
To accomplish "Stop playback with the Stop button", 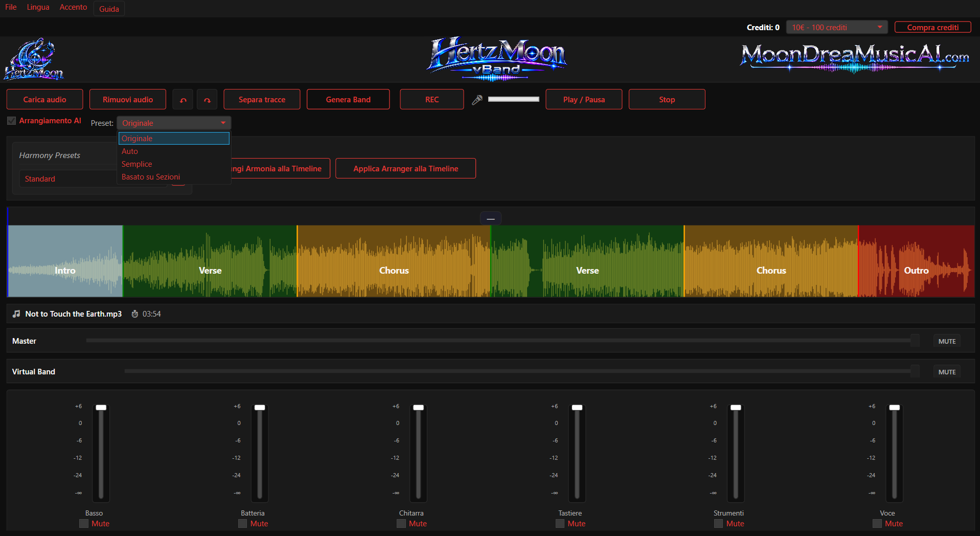I will click(667, 99).
